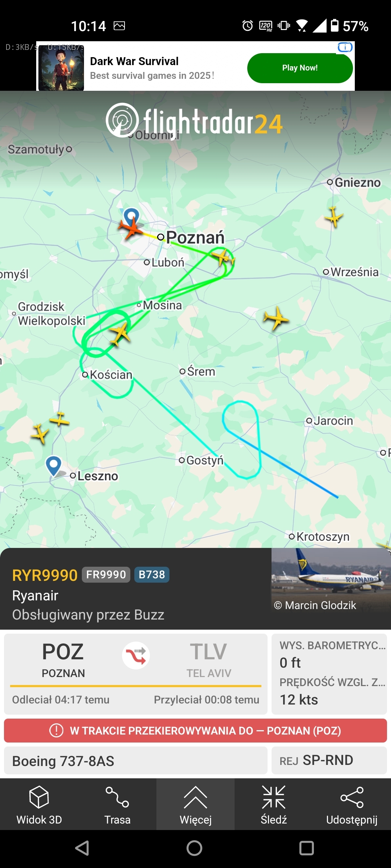Tap the red diversion to Poznan banner
Image resolution: width=391 pixels, height=868 pixels.
pyautogui.click(x=195, y=731)
